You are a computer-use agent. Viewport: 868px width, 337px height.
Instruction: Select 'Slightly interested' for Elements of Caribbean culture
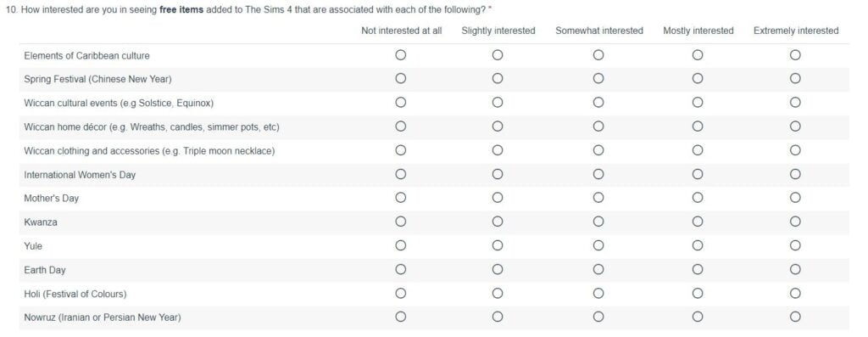tap(498, 55)
